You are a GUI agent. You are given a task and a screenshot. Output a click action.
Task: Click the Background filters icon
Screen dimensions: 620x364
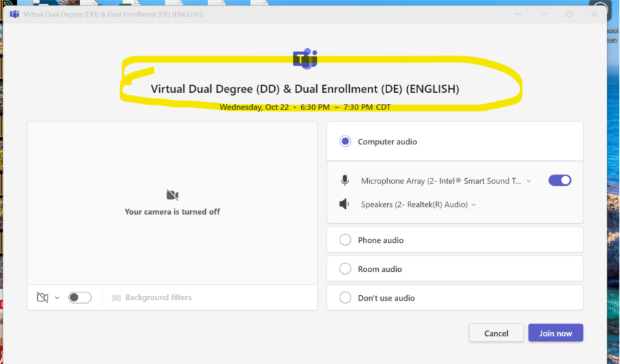(116, 298)
